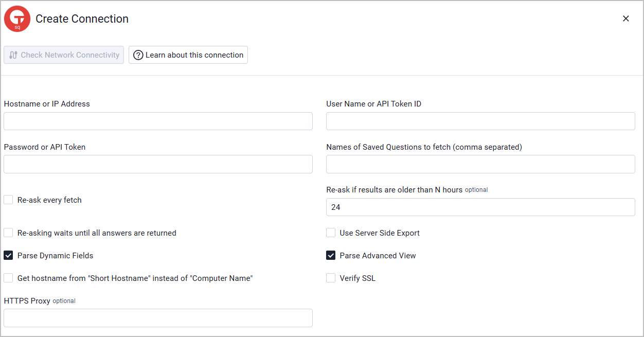Uncheck Parse Dynamic Fields
This screenshot has height=337, width=644.
(8, 255)
